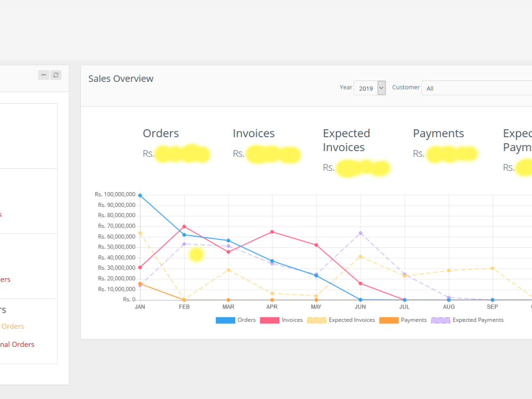Click Orders data point at JAN peak
This screenshot has width=532, height=399.
[140, 195]
